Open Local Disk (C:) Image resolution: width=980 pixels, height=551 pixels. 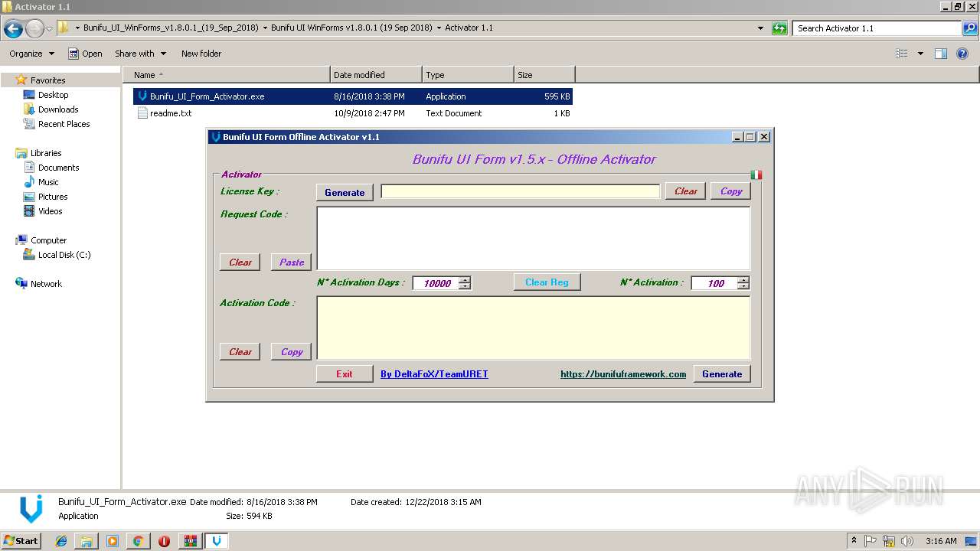pyautogui.click(x=64, y=255)
